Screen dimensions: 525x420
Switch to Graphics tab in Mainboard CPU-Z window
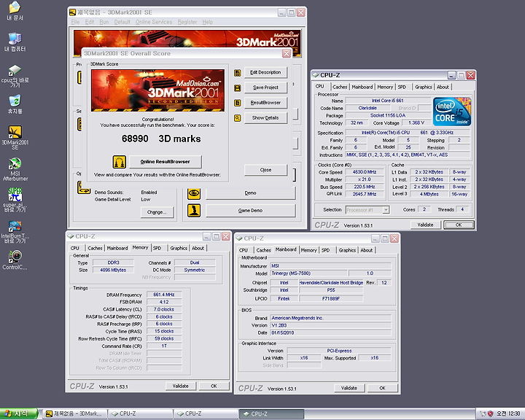(x=347, y=250)
